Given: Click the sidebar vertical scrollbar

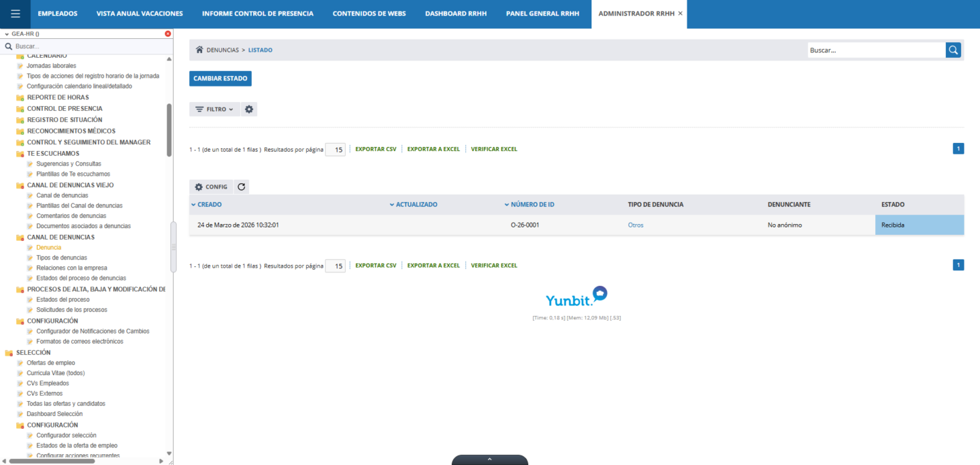Looking at the screenshot, I should [x=169, y=129].
